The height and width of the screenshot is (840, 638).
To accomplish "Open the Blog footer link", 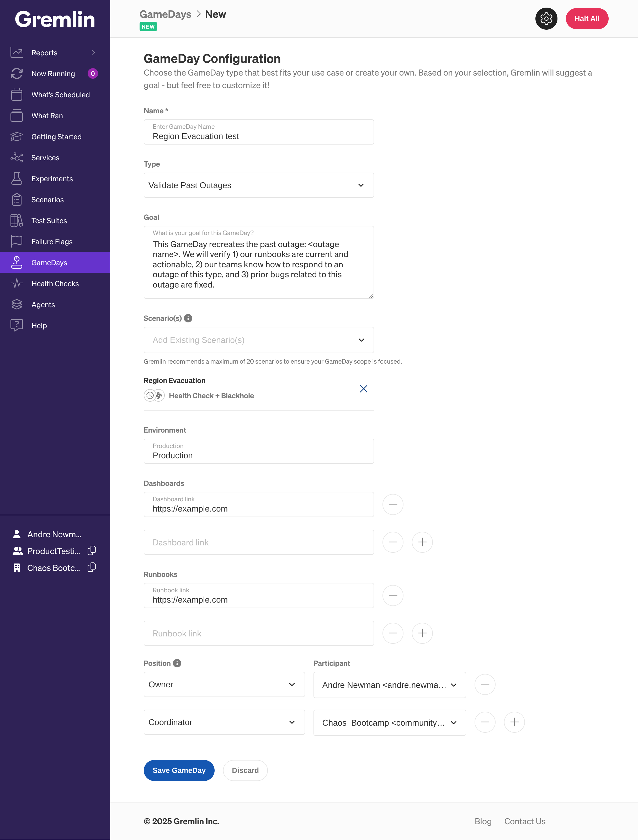I will coord(483,821).
